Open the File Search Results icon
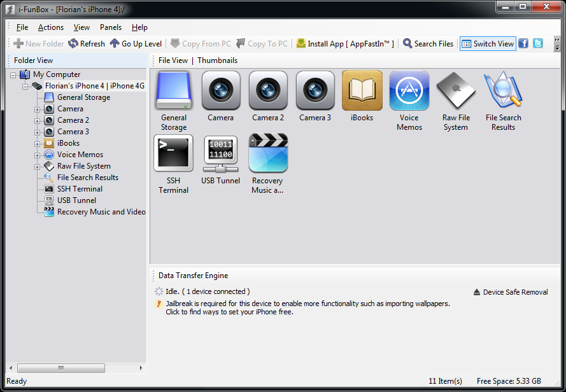 click(x=503, y=91)
